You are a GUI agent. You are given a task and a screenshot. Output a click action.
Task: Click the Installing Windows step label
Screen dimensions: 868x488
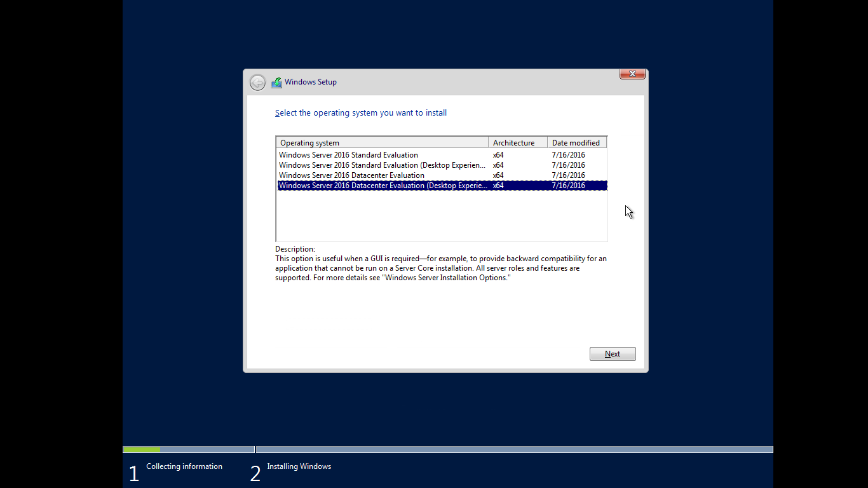coord(299,466)
